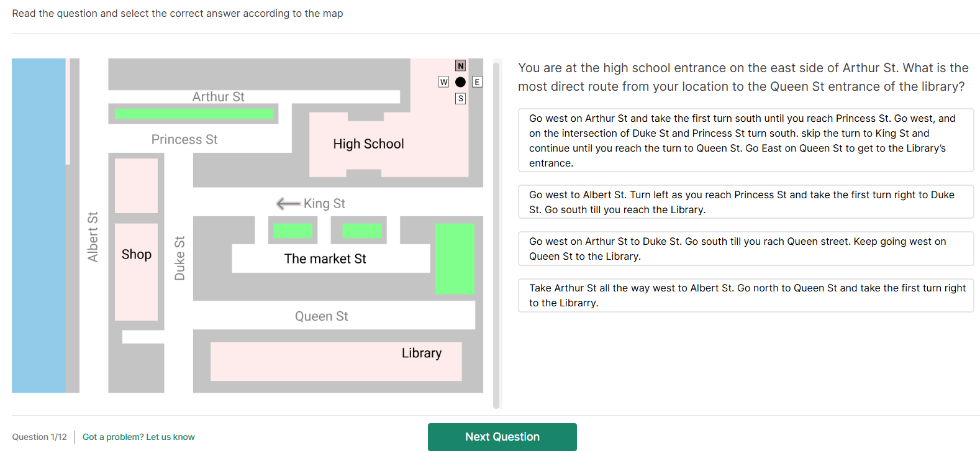This screenshot has width=980, height=453.
Task: Select the answer starting 'Go west to Albert St'
Action: coord(745,202)
